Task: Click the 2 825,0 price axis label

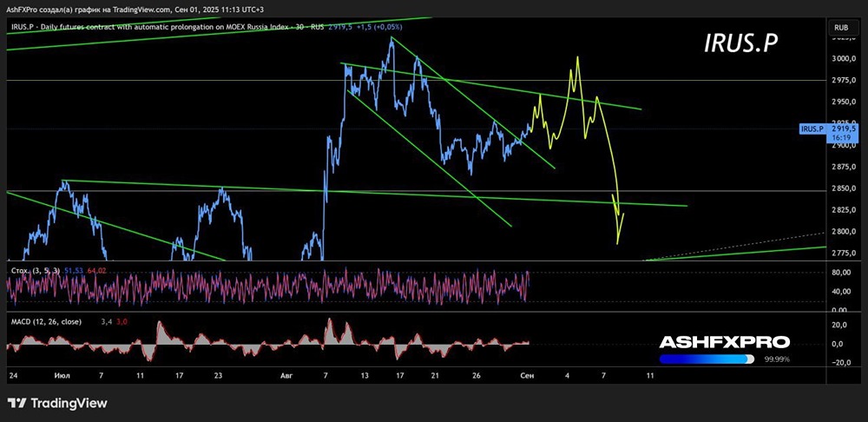Action: point(843,210)
